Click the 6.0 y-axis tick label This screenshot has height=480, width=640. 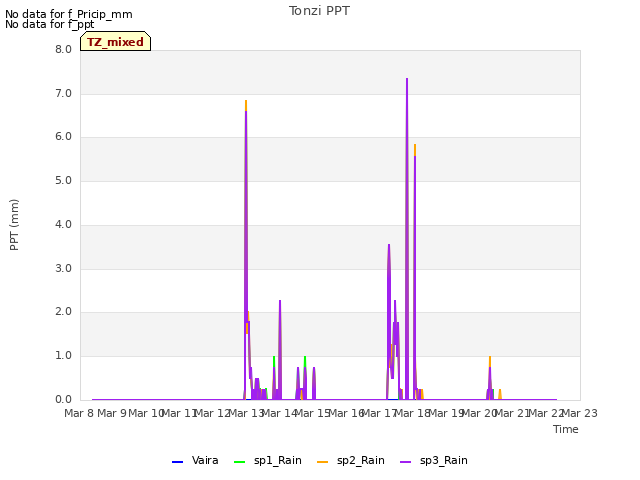click(64, 137)
